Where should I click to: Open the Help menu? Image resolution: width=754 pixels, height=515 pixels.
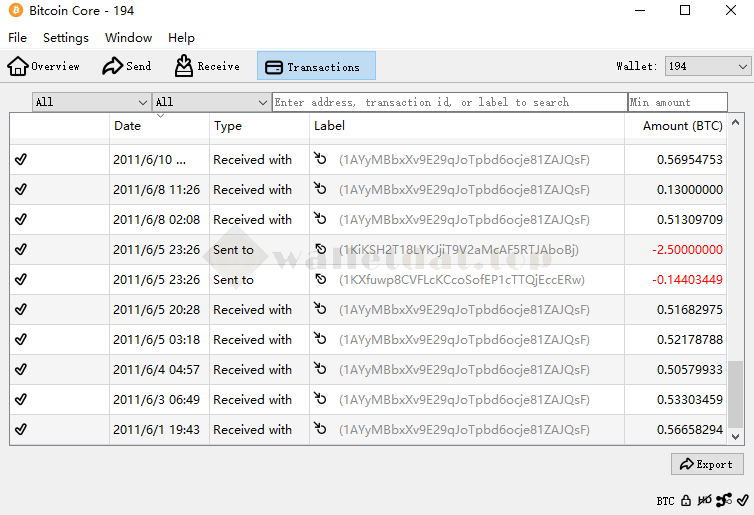(x=181, y=38)
